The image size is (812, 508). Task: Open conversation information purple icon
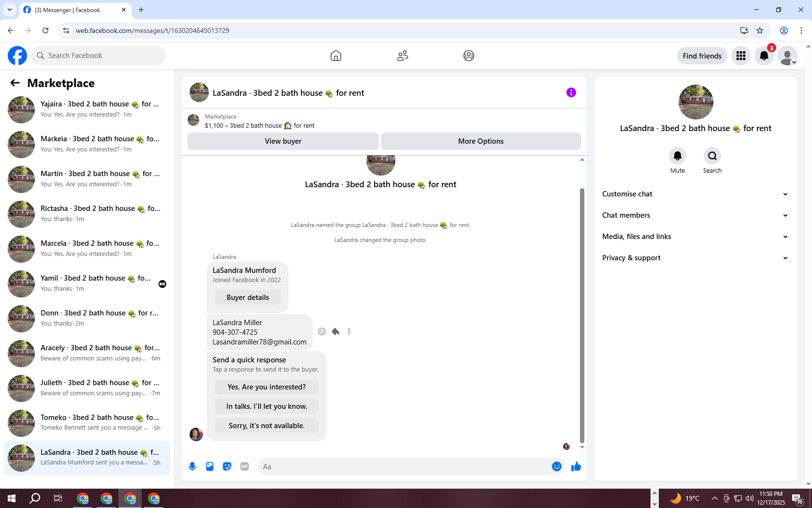[x=571, y=92]
